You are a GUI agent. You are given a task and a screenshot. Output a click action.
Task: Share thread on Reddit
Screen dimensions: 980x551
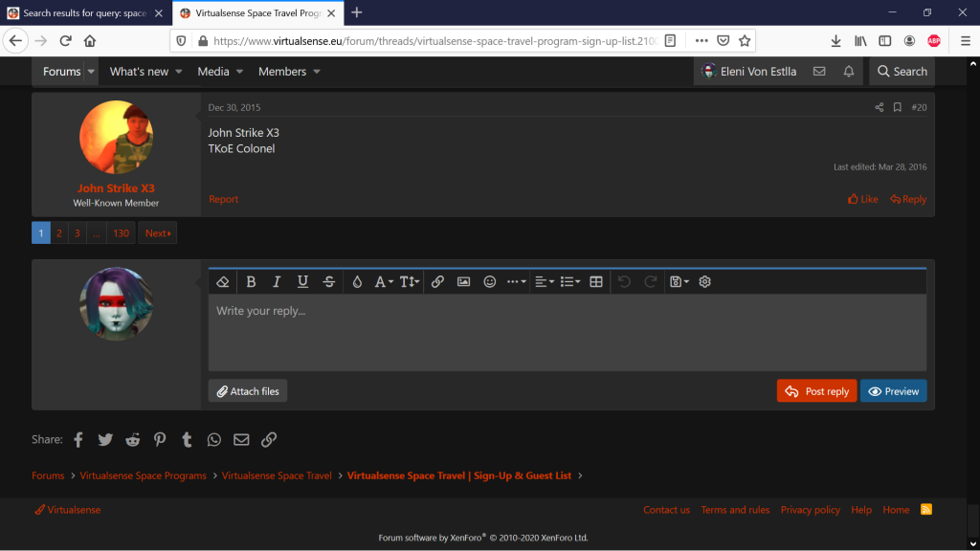pyautogui.click(x=132, y=440)
